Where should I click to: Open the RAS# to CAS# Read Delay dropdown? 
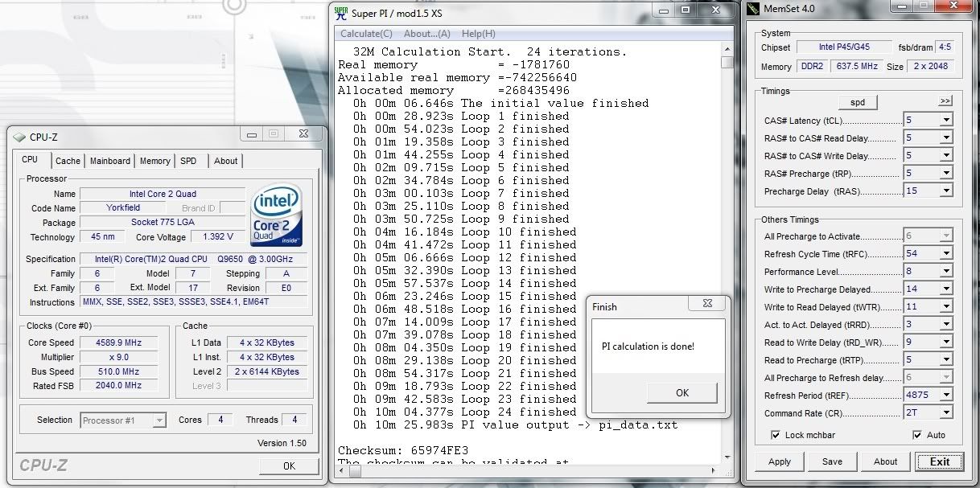(x=946, y=137)
